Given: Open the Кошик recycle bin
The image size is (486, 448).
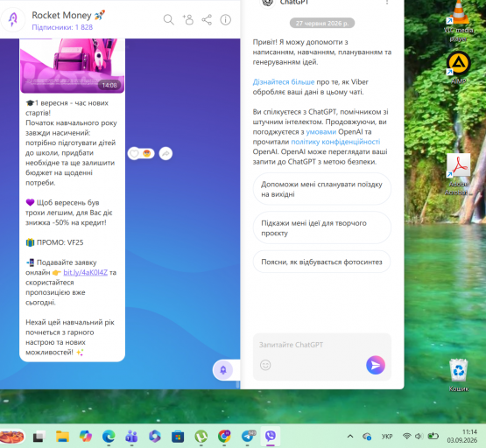Looking at the screenshot, I should tap(458, 375).
